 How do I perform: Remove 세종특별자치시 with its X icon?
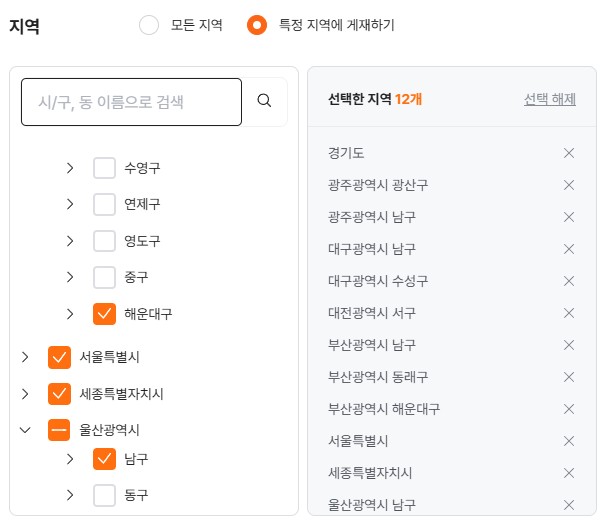coord(569,473)
